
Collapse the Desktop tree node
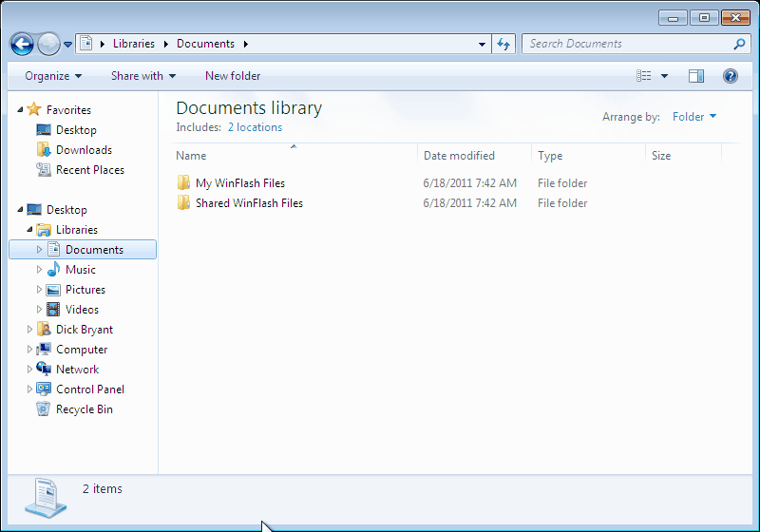[x=20, y=210]
